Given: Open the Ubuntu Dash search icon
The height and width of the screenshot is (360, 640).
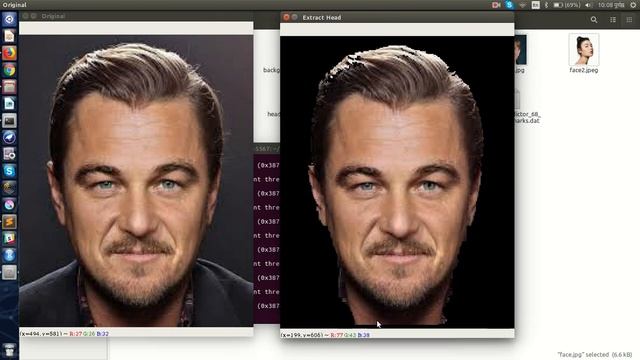Looking at the screenshot, I should 9,19.
